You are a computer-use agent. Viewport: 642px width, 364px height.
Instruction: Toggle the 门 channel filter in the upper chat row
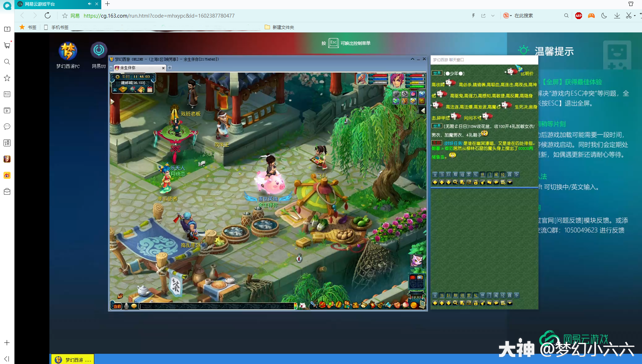click(x=489, y=175)
